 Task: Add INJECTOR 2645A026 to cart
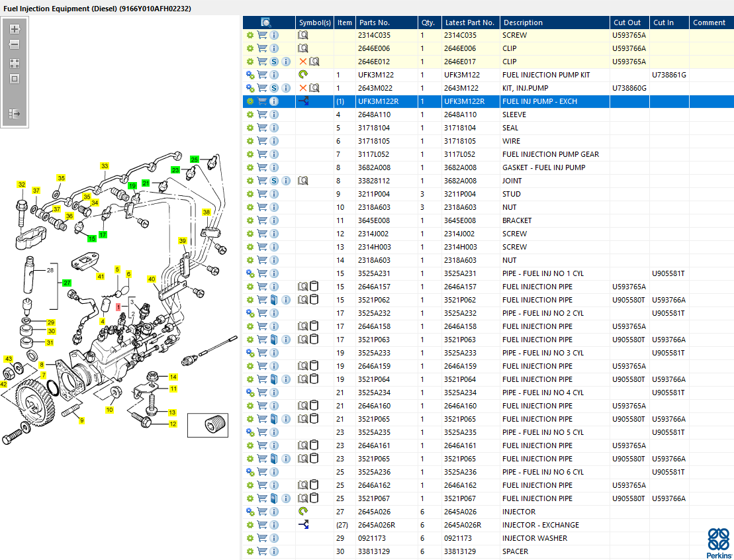[262, 512]
